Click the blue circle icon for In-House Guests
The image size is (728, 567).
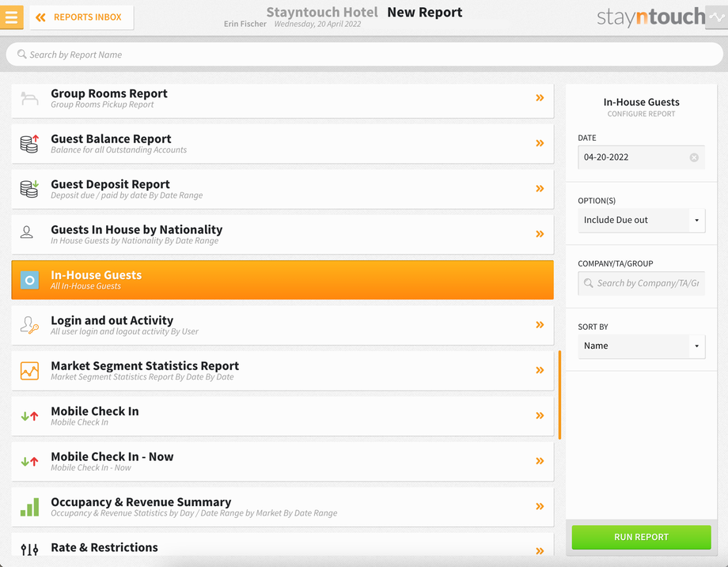tap(30, 280)
